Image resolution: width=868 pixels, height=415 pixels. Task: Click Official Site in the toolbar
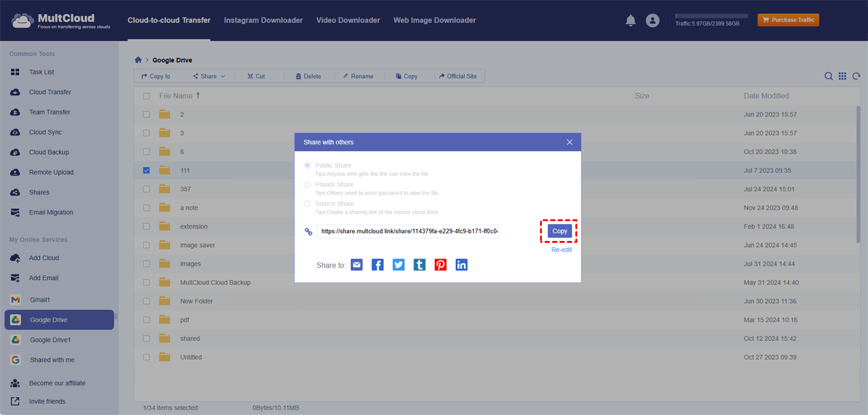click(x=458, y=76)
